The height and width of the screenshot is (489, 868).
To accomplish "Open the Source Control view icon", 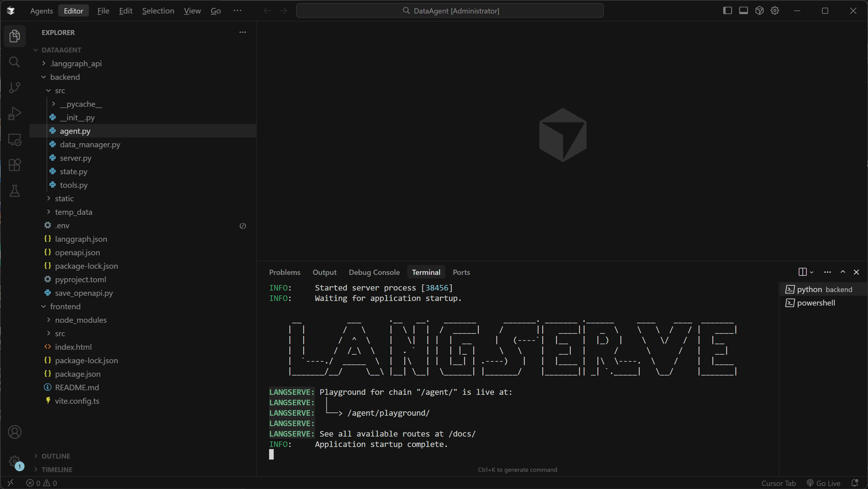I will click(14, 87).
